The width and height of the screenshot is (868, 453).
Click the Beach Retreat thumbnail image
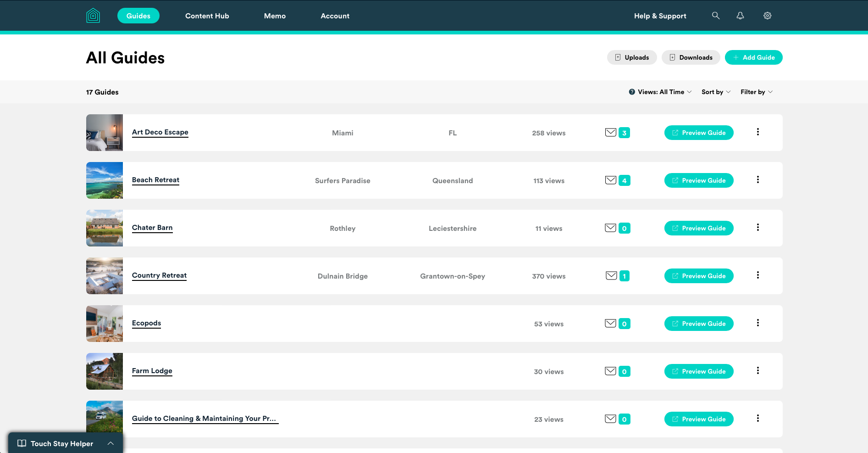click(x=105, y=180)
